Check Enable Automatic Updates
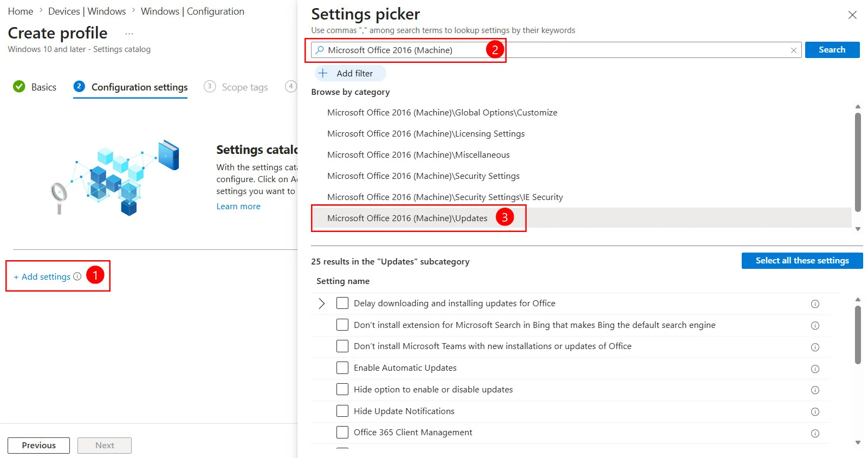The height and width of the screenshot is (458, 868). click(342, 367)
